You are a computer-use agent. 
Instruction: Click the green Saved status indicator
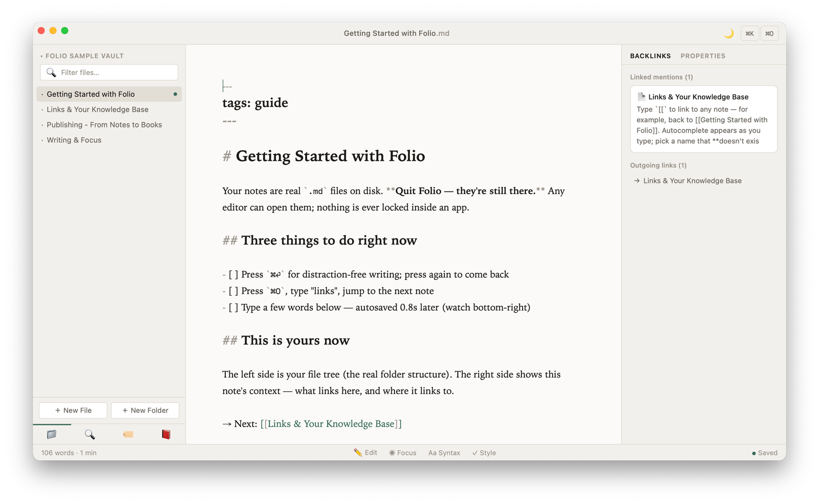pyautogui.click(x=765, y=453)
